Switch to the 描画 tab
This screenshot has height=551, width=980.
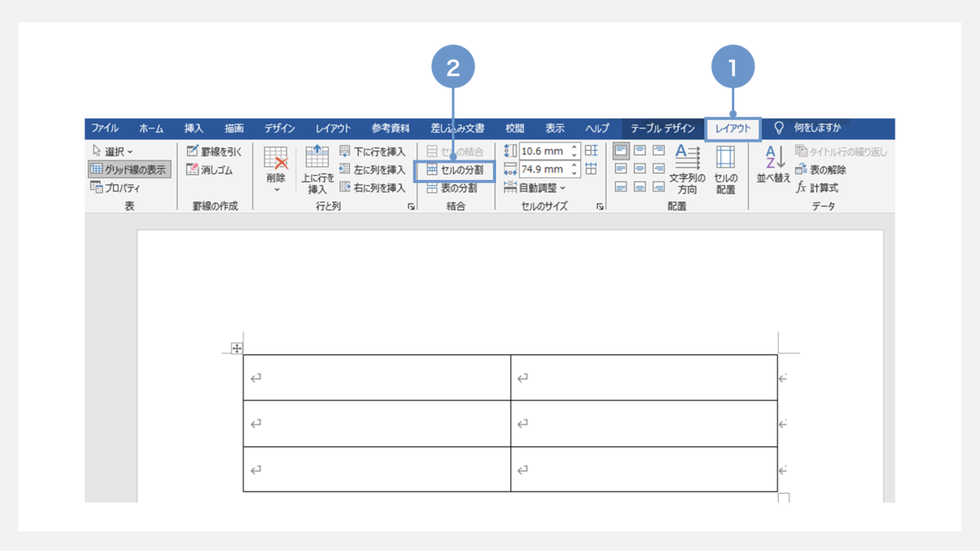coord(234,129)
